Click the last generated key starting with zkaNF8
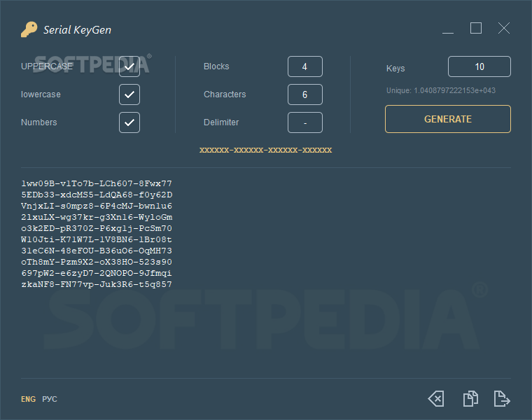This screenshot has height=420, width=532. pyautogui.click(x=97, y=284)
